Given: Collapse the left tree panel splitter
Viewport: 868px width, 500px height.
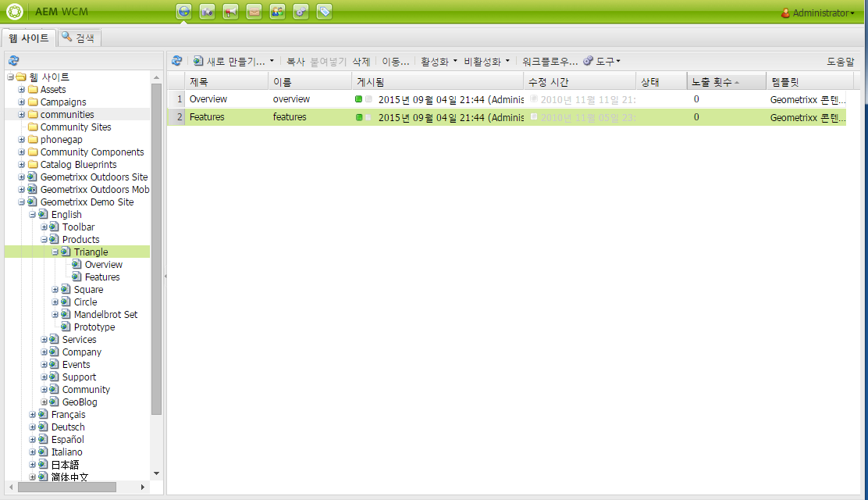Looking at the screenshot, I should click(x=165, y=276).
